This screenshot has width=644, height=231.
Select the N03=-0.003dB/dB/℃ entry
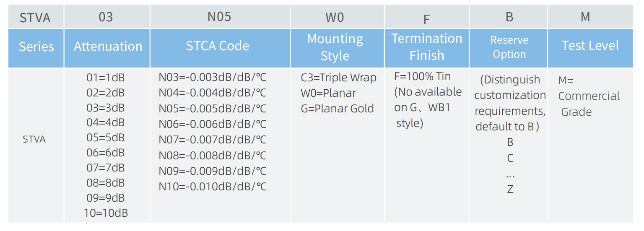(213, 78)
